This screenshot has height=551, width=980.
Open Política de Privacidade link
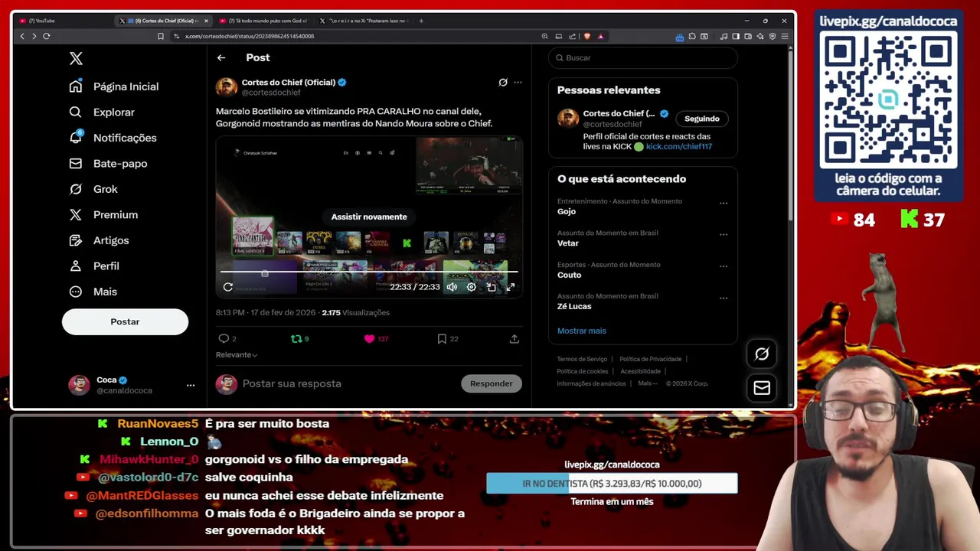[x=650, y=359]
